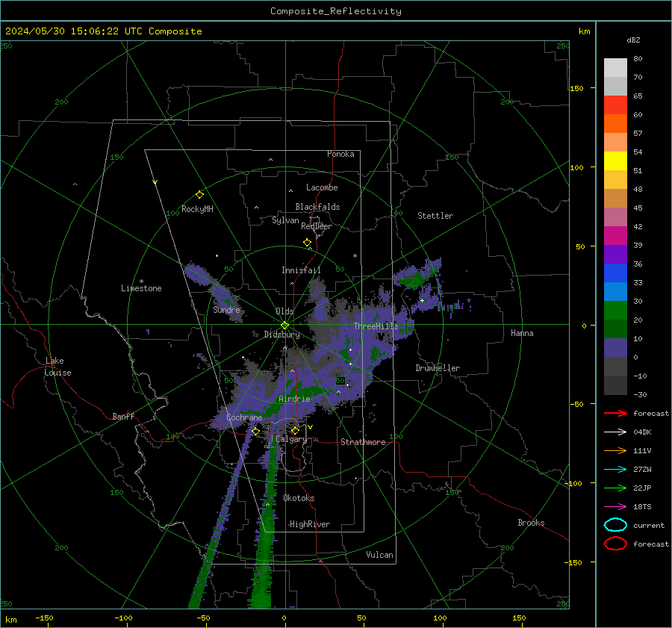Click the Banff label
Screen dimensions: 672x628
click(x=123, y=417)
